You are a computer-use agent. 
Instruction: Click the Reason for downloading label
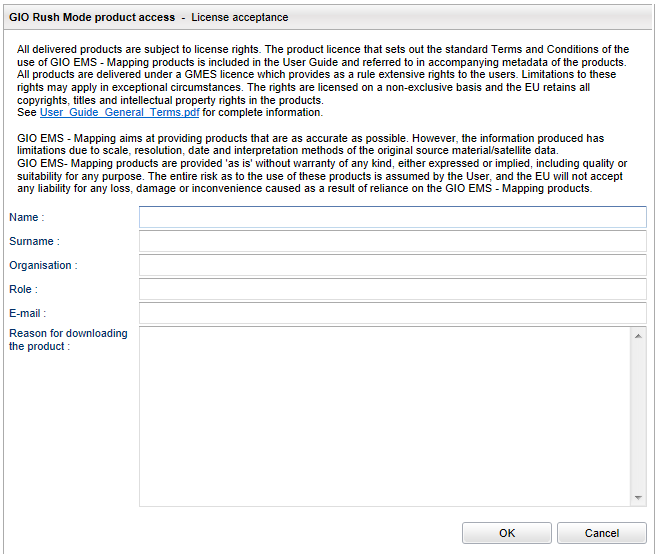68,340
